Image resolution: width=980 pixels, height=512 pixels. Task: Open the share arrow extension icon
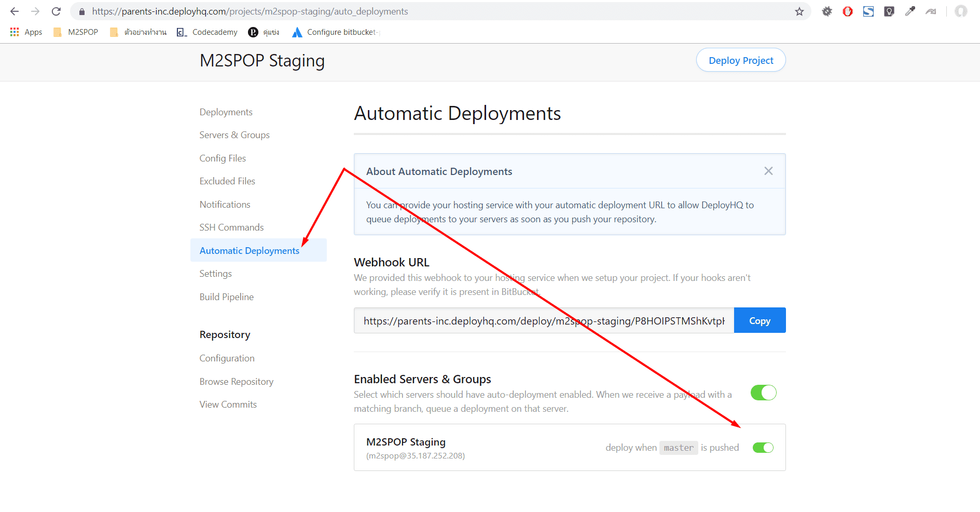coord(930,11)
